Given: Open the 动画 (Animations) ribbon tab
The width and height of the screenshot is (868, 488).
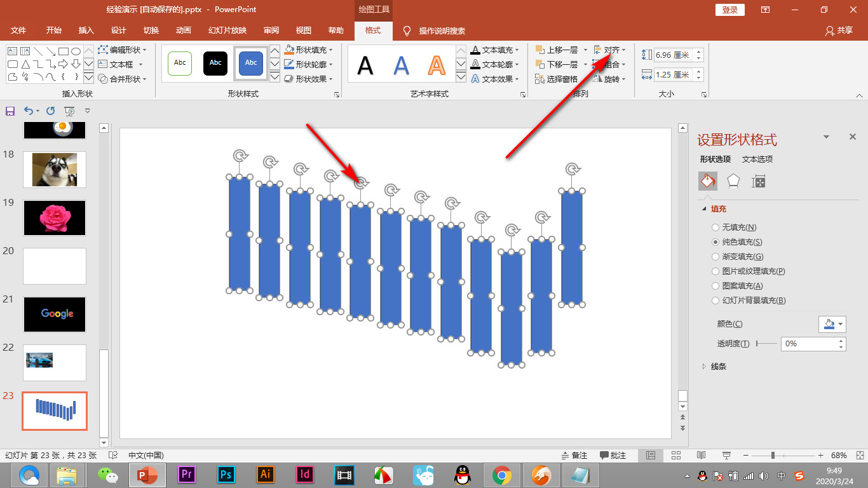Looking at the screenshot, I should tap(184, 30).
